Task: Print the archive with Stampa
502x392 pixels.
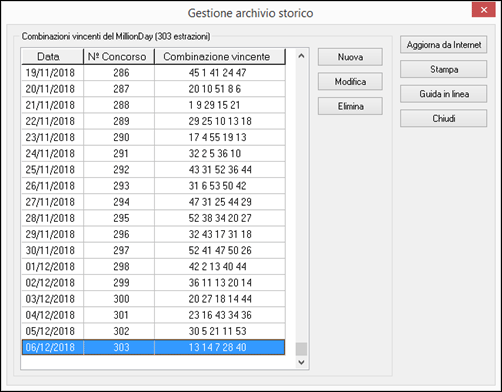Action: click(443, 69)
